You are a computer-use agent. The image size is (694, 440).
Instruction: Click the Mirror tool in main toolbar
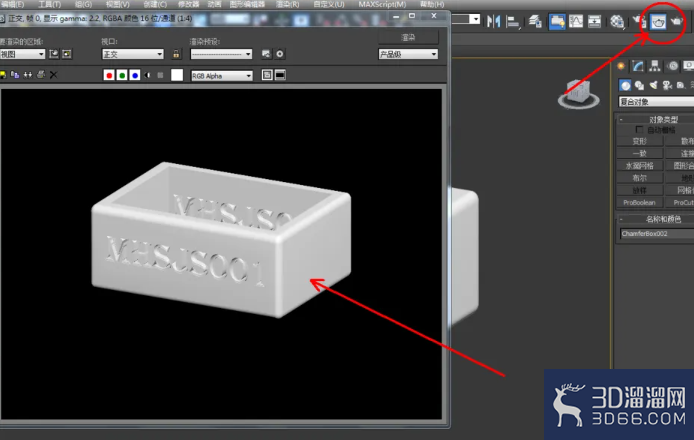click(494, 21)
